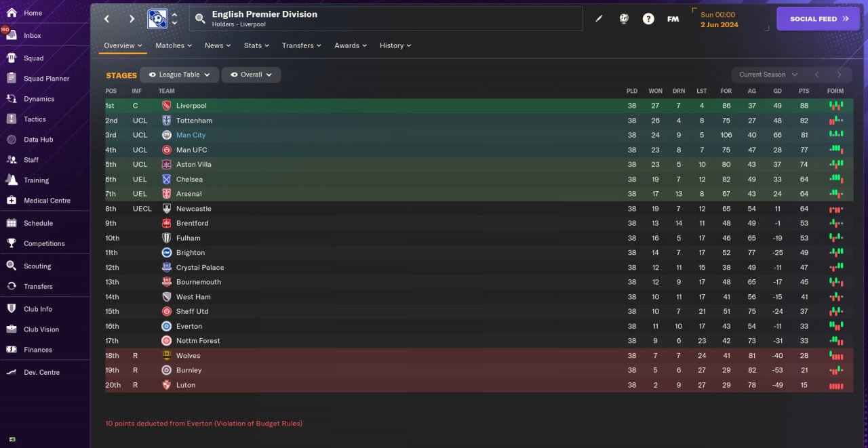Click the pencil edit icon
The image size is (868, 448).
tap(599, 19)
